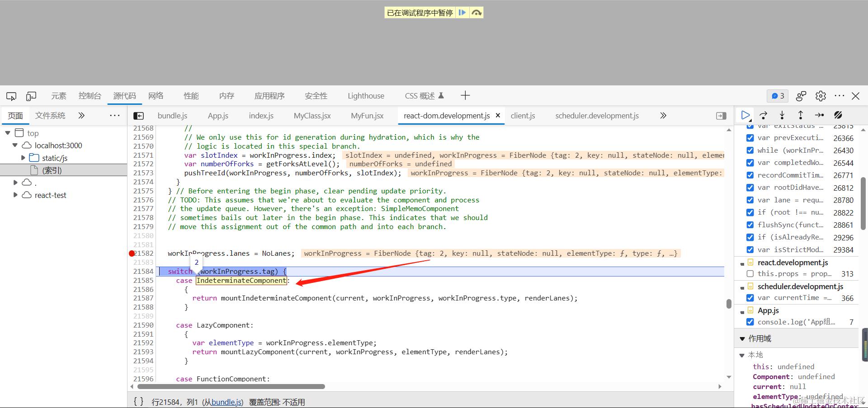The width and height of the screenshot is (868, 408).
Task: Enable breakpoint 'this.props = prop…' at 313
Action: 750,274
